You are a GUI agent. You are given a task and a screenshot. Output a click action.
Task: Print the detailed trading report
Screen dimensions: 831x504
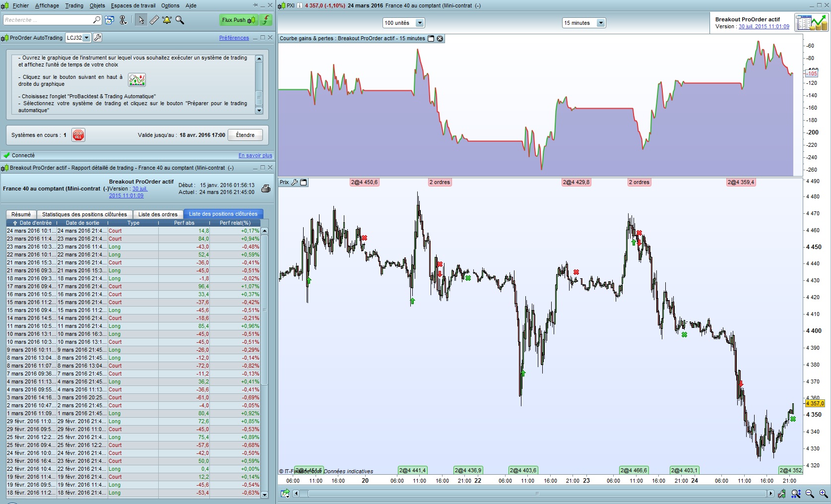click(266, 189)
